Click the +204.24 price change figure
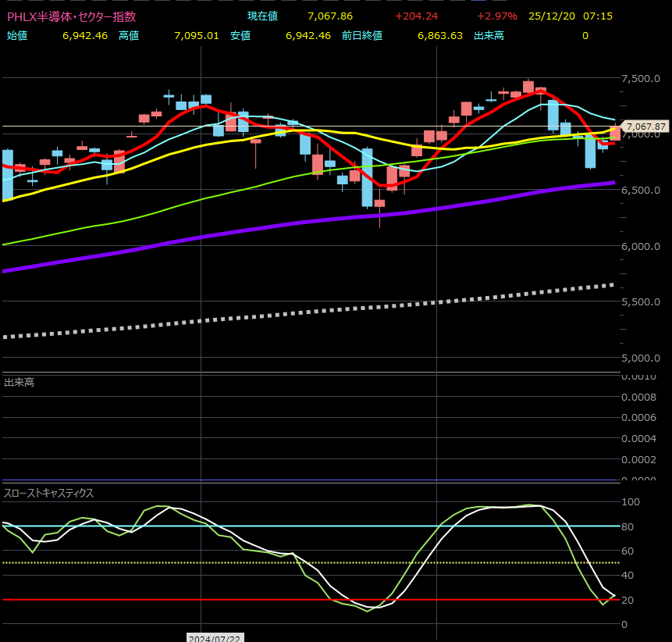Image resolution: width=672 pixels, height=642 pixels. tap(416, 16)
